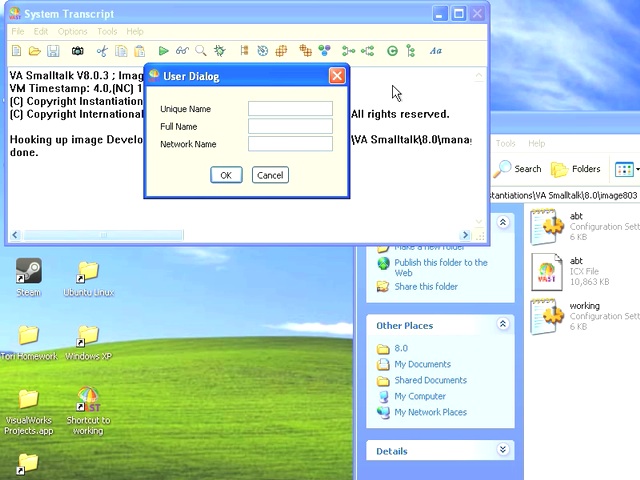Click Cancel in the User Dialog

[x=270, y=175]
